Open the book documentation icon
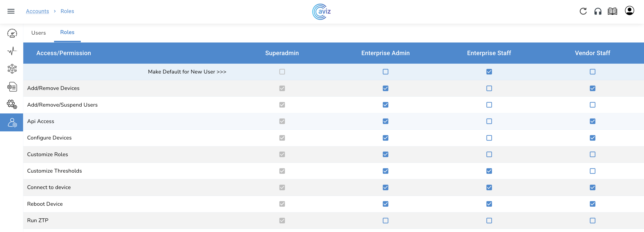 point(612,11)
